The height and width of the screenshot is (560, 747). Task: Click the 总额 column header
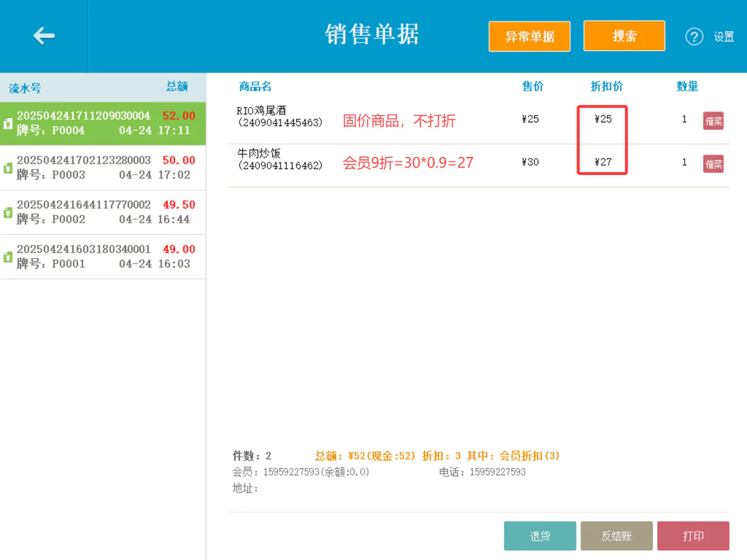177,86
